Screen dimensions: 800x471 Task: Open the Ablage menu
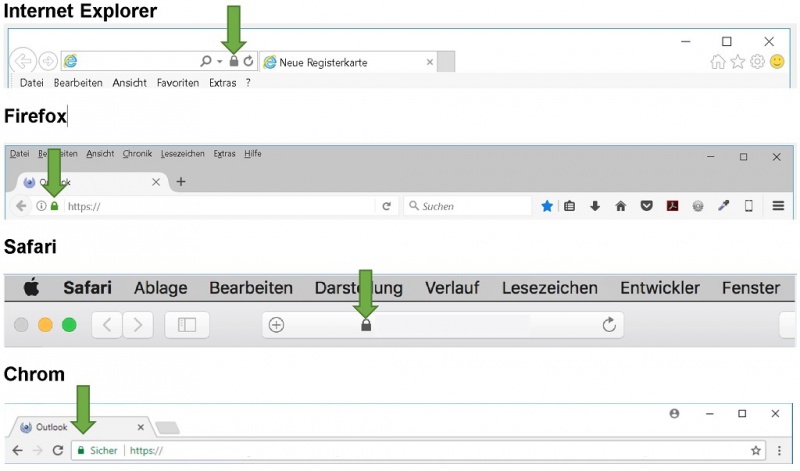[161, 288]
